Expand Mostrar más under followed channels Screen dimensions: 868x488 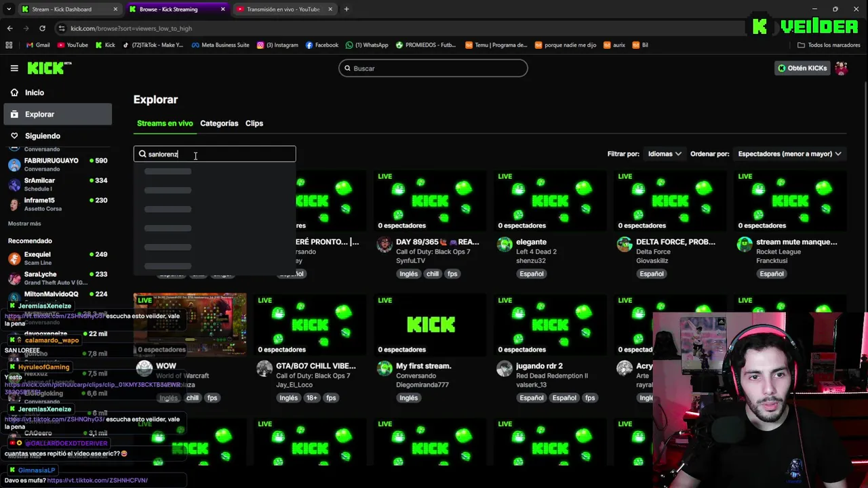pyautogui.click(x=24, y=224)
